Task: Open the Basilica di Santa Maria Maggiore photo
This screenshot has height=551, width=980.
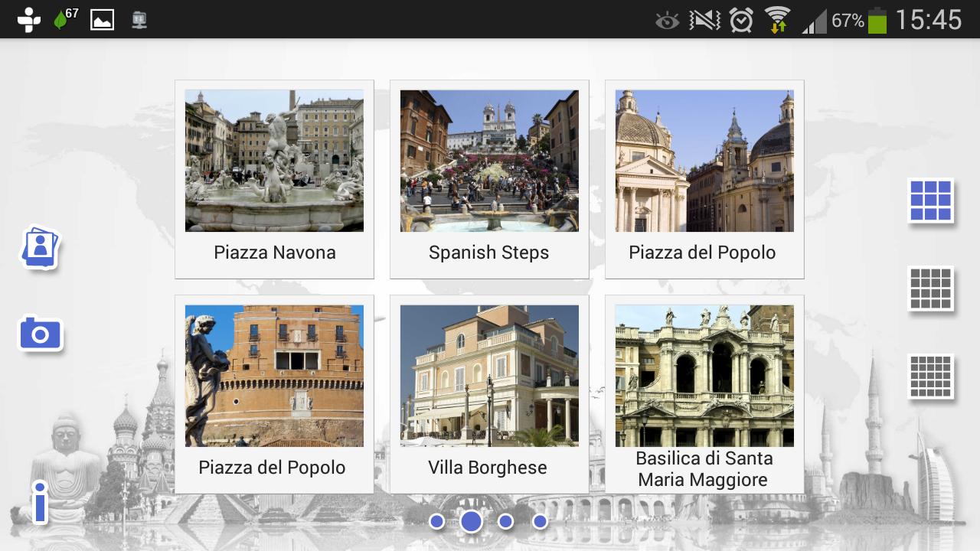Action: click(704, 376)
